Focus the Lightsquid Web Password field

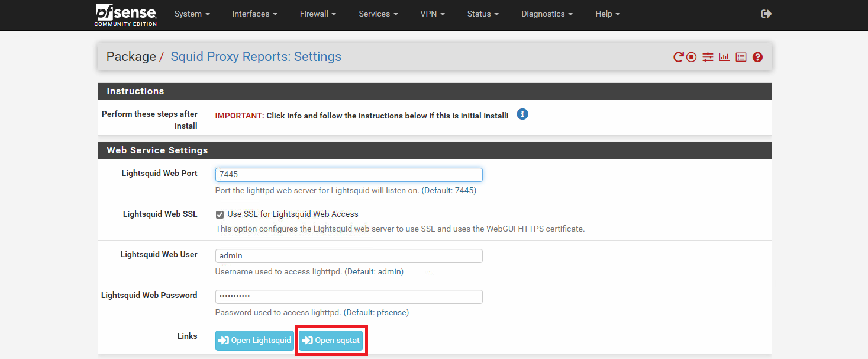[349, 296]
